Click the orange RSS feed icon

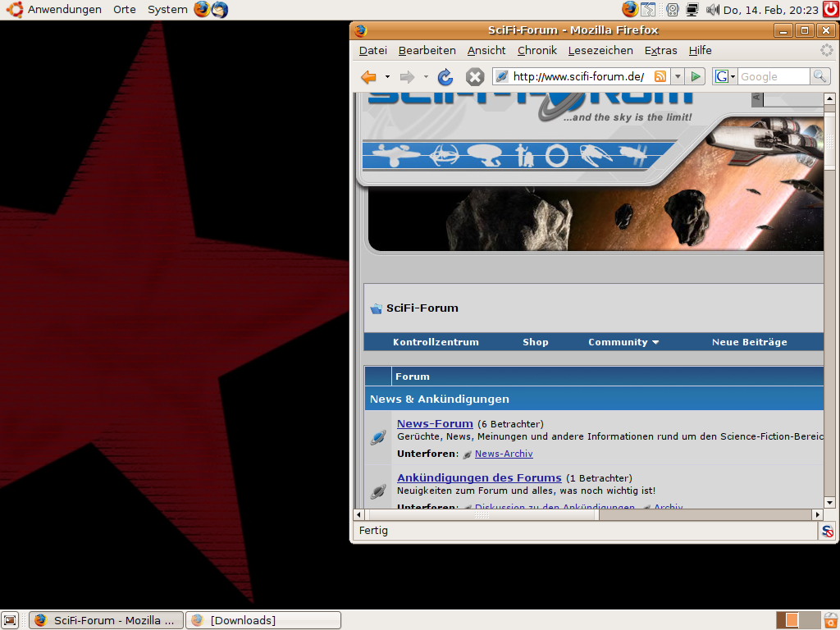(660, 77)
